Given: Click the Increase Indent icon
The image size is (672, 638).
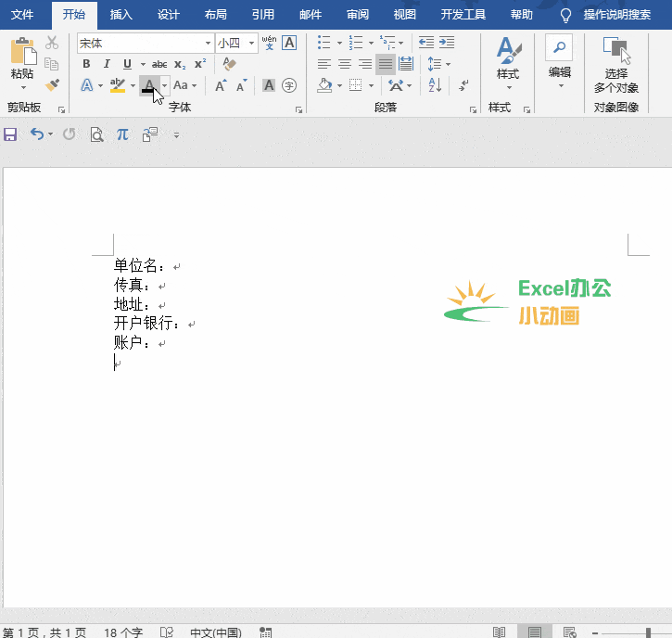Looking at the screenshot, I should point(447,43).
